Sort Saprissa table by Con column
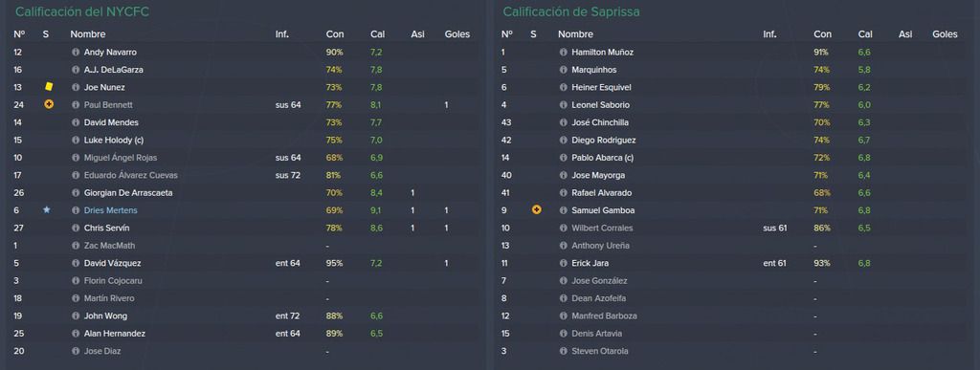The width and height of the screenshot is (980, 370). click(822, 34)
